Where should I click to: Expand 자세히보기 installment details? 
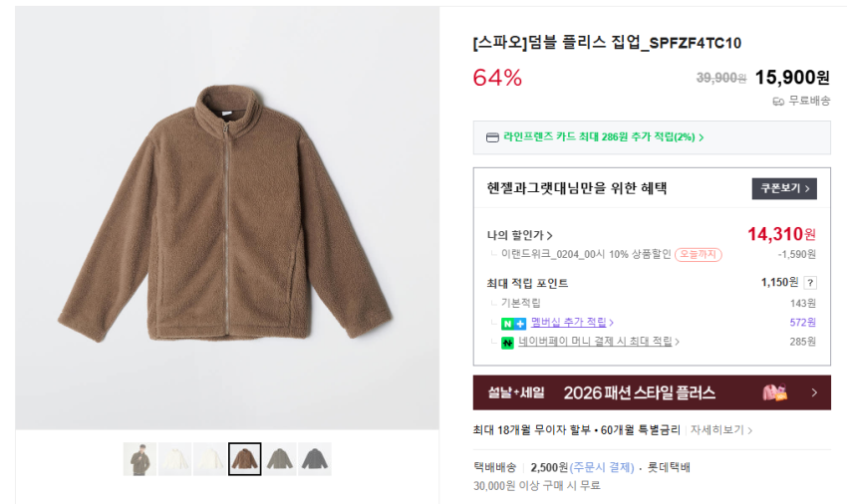pos(721,430)
